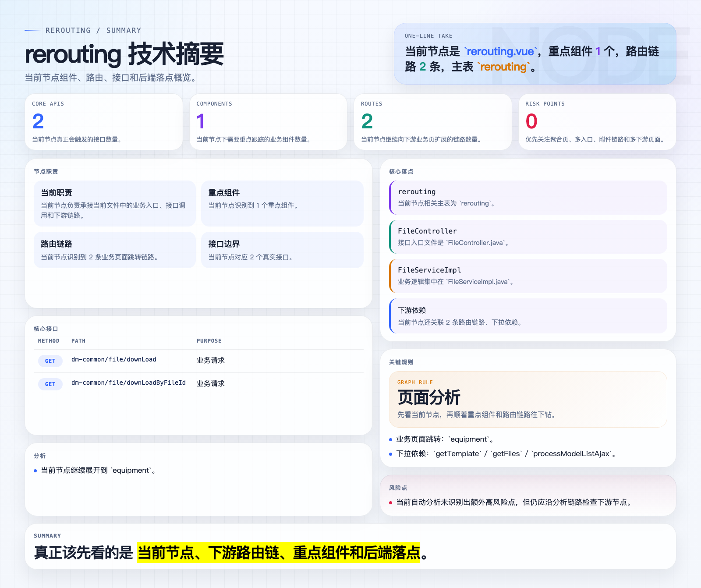Click the CORE APIS stat card

point(104,122)
